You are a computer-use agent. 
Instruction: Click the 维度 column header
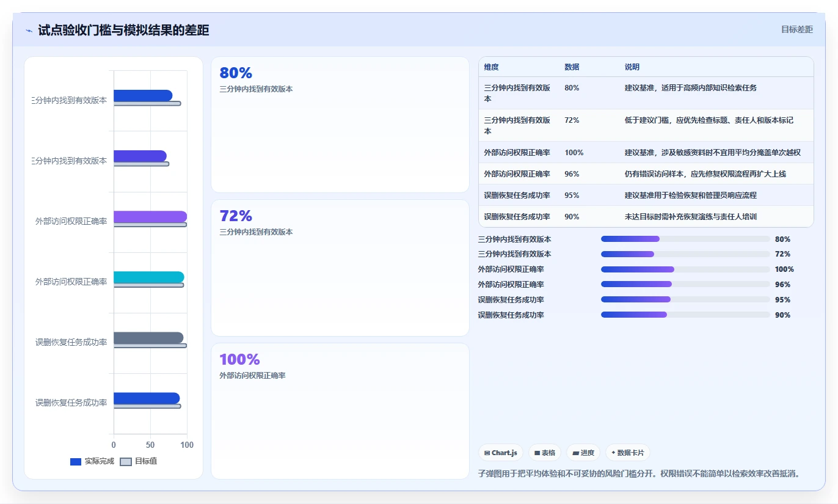click(491, 67)
